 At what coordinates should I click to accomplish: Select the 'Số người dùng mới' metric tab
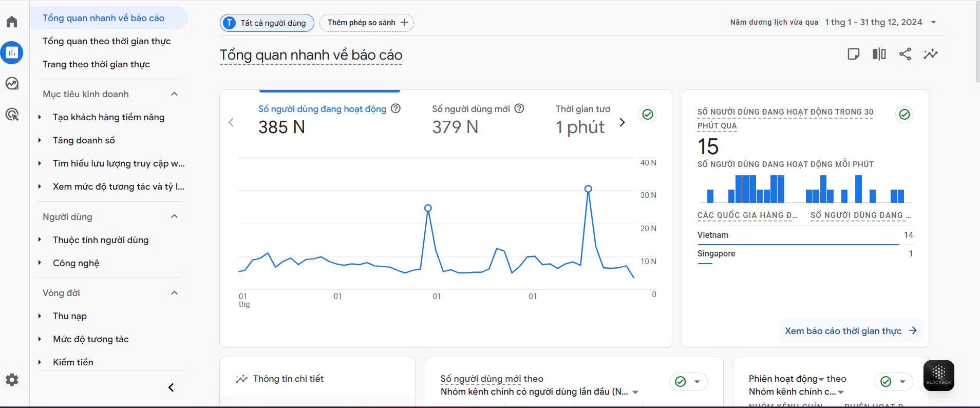click(x=470, y=109)
